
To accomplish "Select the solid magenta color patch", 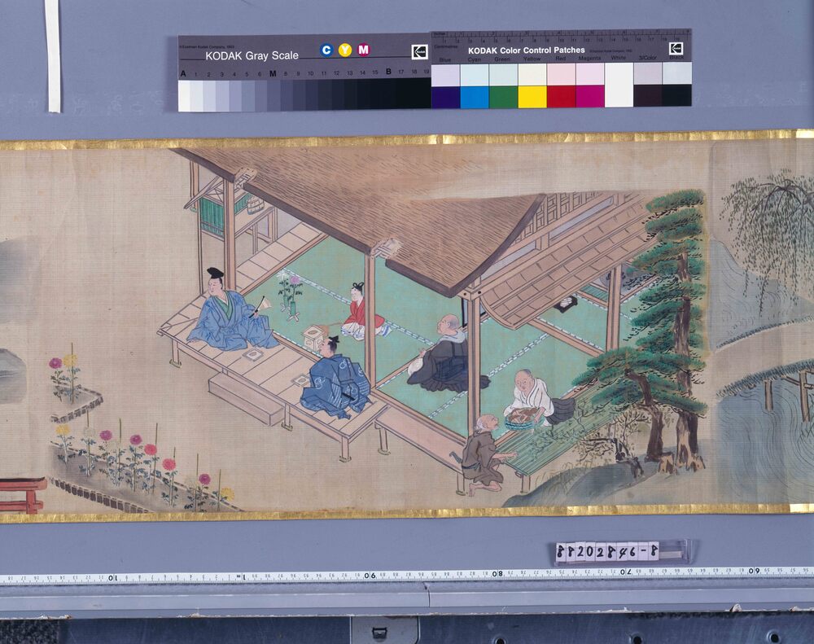I will pos(589,97).
